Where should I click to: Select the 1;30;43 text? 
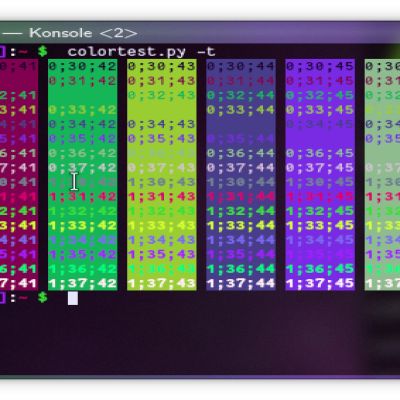(162, 182)
